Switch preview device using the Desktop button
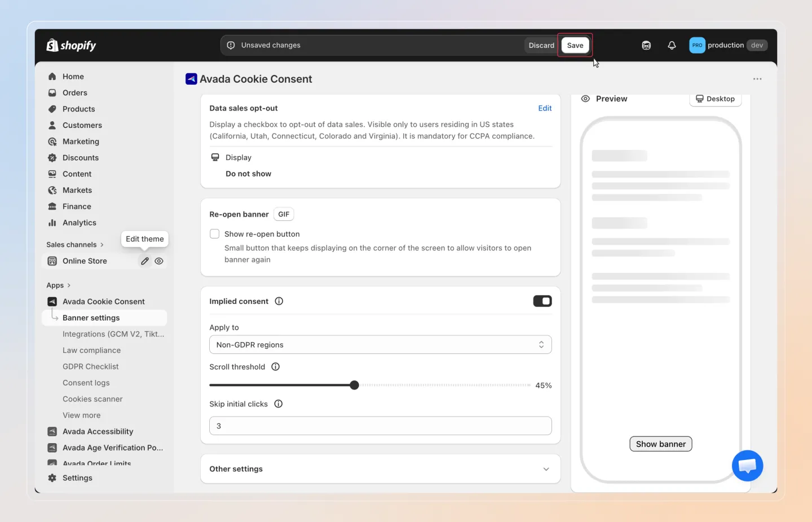Viewport: 812px width, 522px height. (x=715, y=99)
